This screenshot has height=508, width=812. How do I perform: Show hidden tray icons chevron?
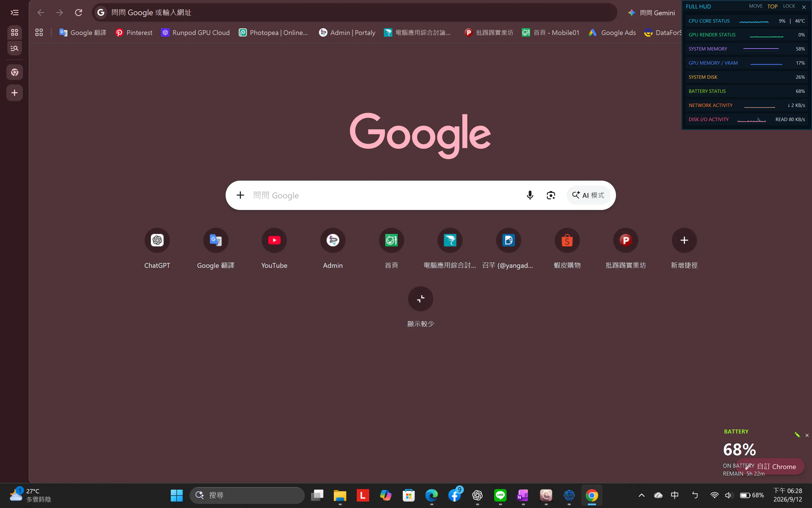(641, 495)
